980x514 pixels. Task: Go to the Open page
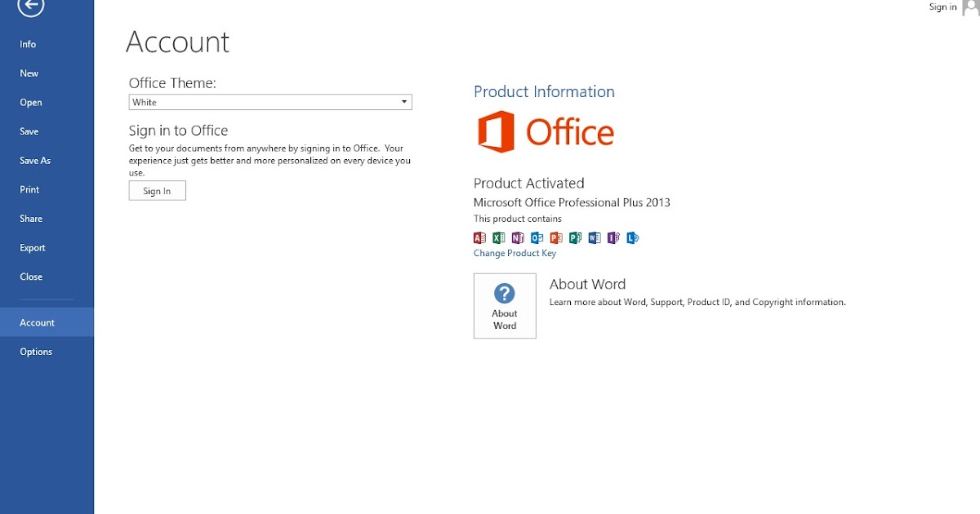pyautogui.click(x=47, y=103)
